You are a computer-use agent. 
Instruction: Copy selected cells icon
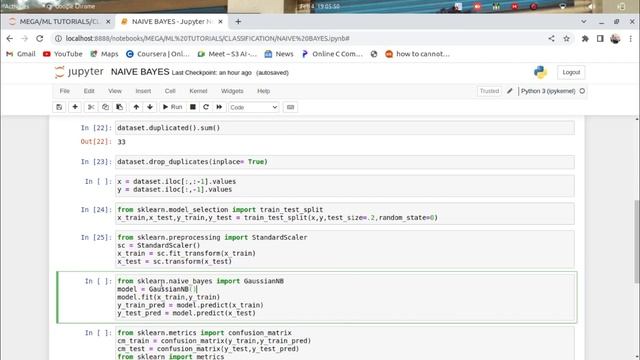pos(105,107)
